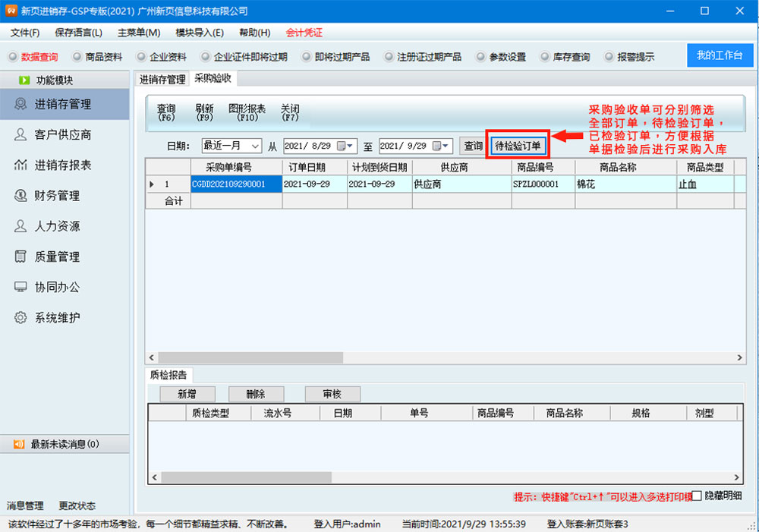Select the 数据查询 radio button
Viewport: 759px width, 532px height.
point(12,57)
